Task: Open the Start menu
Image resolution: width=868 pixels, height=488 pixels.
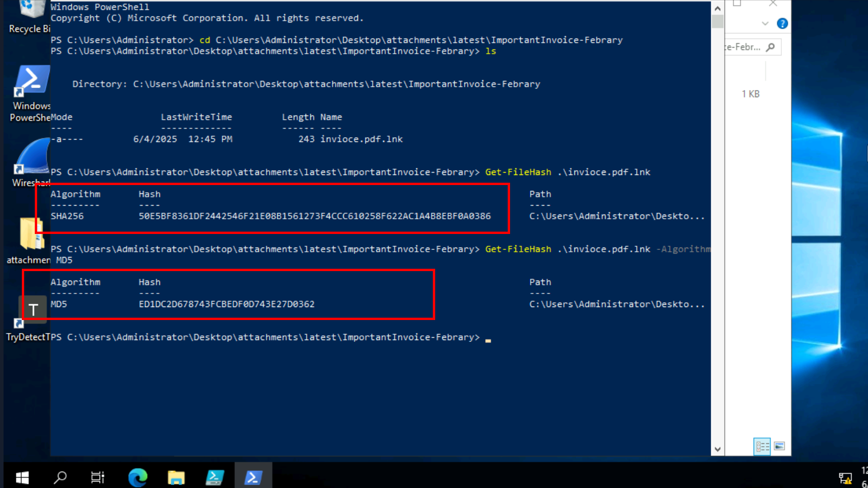Action: [x=22, y=476]
